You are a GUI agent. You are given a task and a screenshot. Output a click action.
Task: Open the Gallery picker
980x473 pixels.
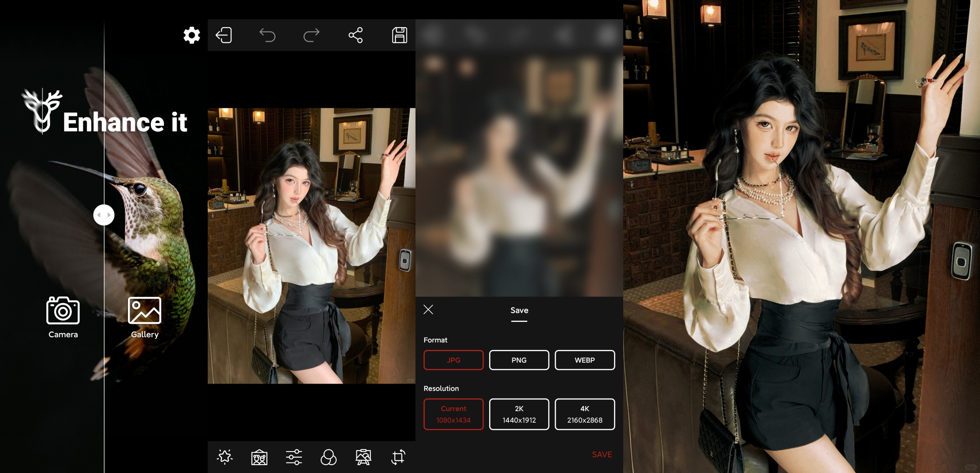click(144, 311)
